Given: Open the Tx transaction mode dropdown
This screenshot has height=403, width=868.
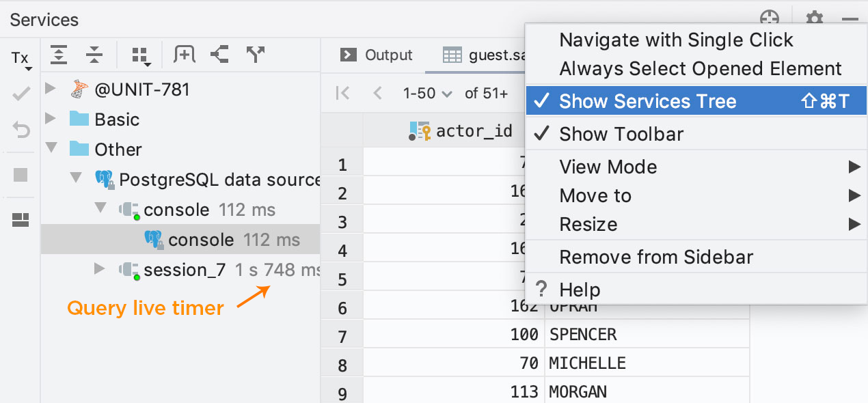Looking at the screenshot, I should click(x=21, y=59).
